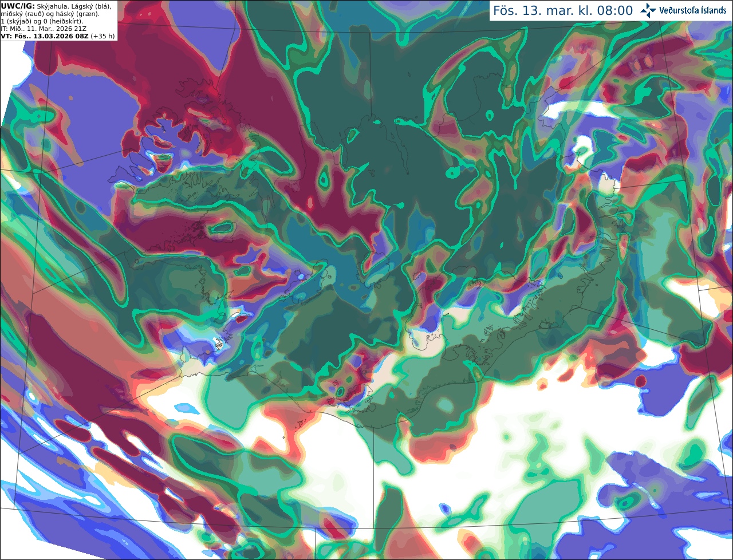The height and width of the screenshot is (560, 733).
Task: Click the 'UWC/IG:' bold legend heading
Action: (x=18, y=6)
